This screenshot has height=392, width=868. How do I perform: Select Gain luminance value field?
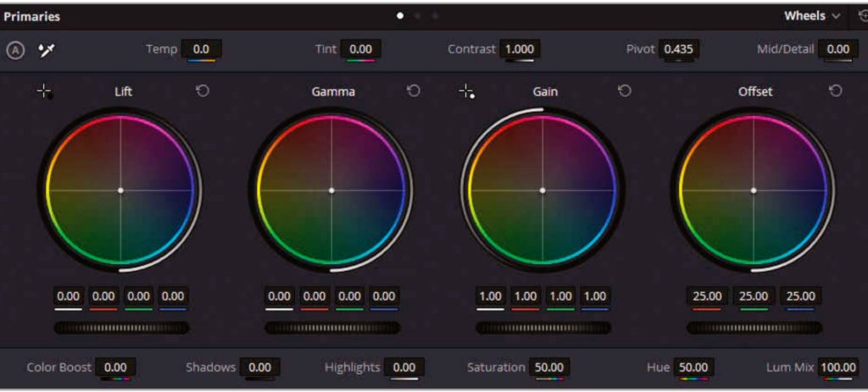click(491, 296)
